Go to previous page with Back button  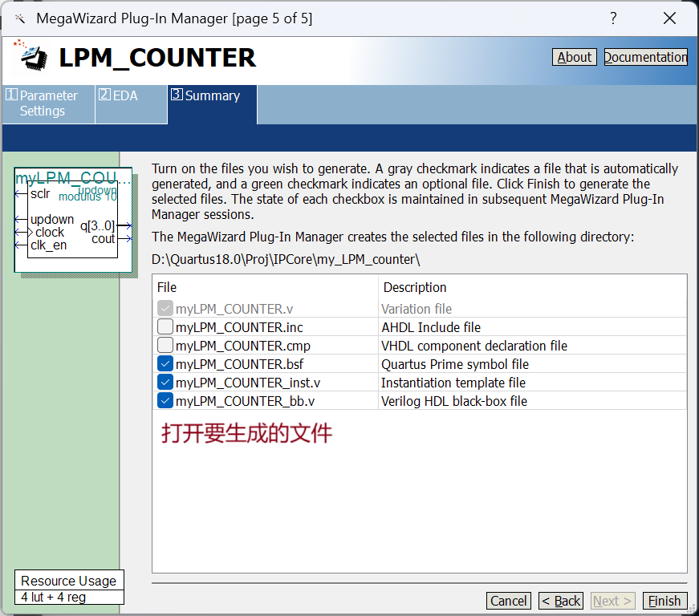tap(561, 601)
